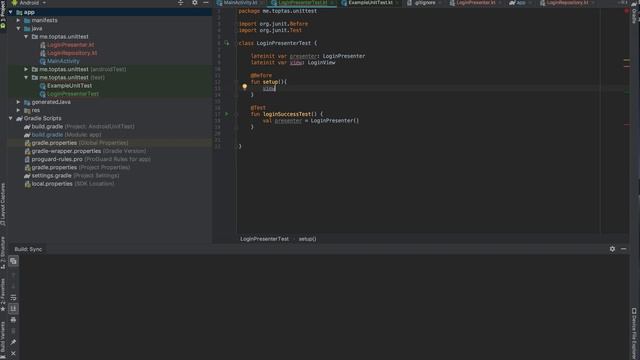640x360 pixels.
Task: Hide the Project tool window with the minus icon
Action: coord(206,2)
